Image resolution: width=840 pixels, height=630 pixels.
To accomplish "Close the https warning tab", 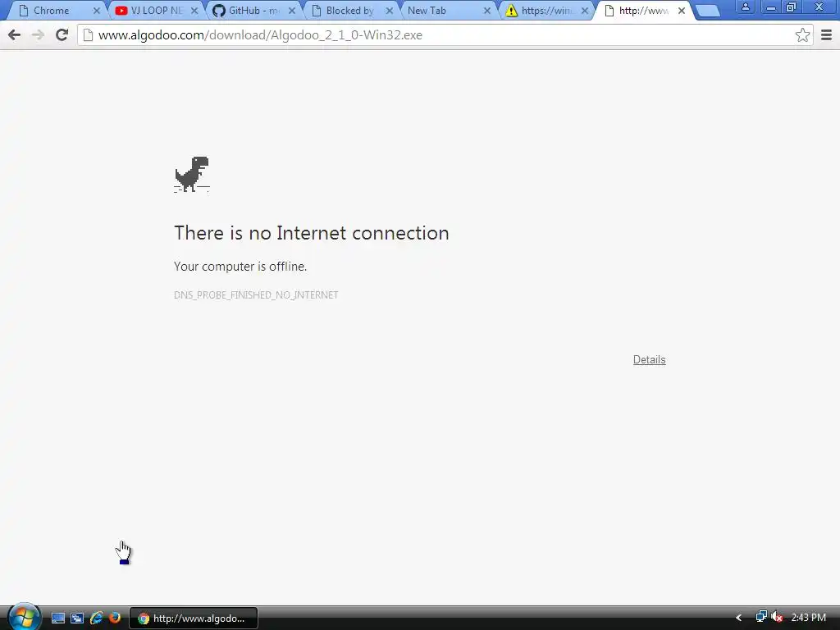I will (584, 11).
